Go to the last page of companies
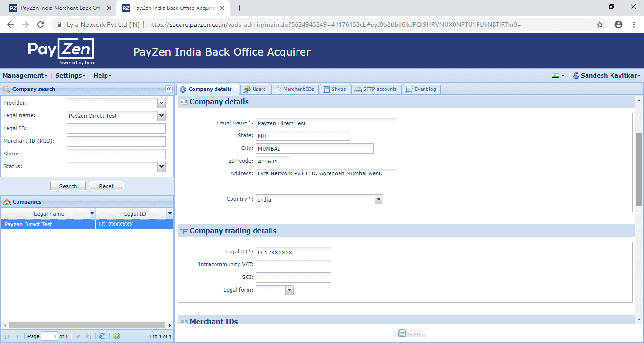 click(x=89, y=336)
